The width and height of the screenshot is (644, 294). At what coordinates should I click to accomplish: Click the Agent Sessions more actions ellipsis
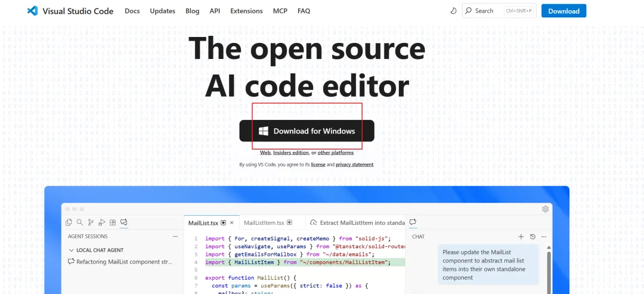pos(175,237)
